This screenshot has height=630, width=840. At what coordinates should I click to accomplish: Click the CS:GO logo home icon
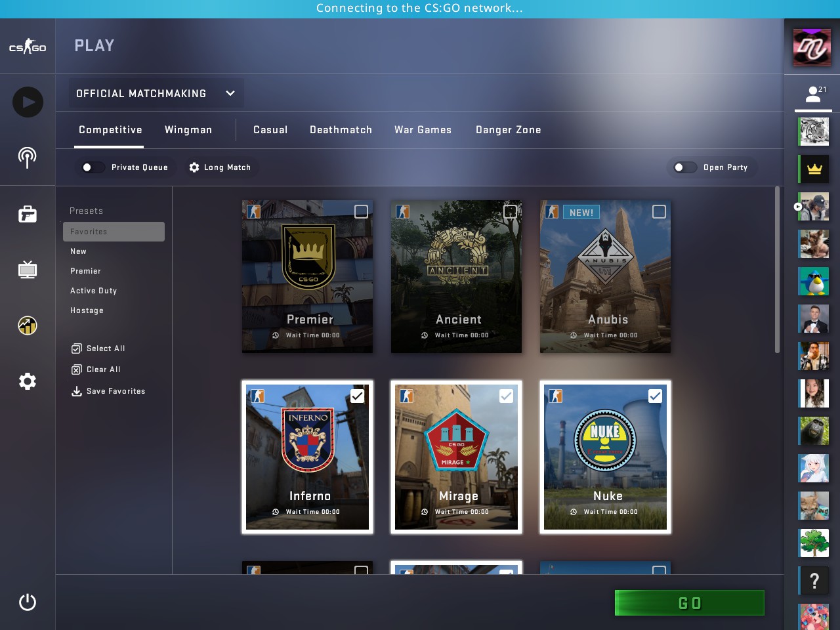click(x=28, y=47)
